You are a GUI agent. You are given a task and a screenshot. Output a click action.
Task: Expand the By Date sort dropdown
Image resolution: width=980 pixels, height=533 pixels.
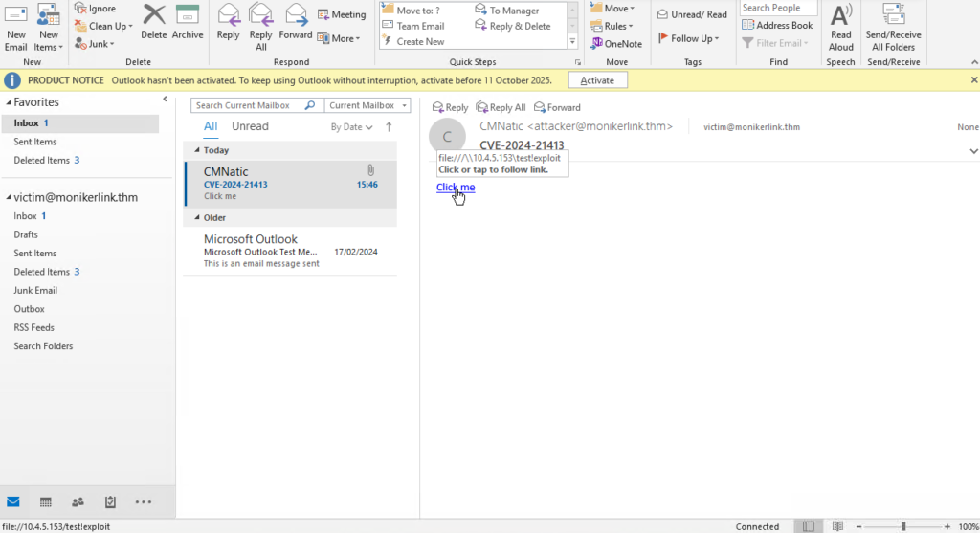(350, 126)
